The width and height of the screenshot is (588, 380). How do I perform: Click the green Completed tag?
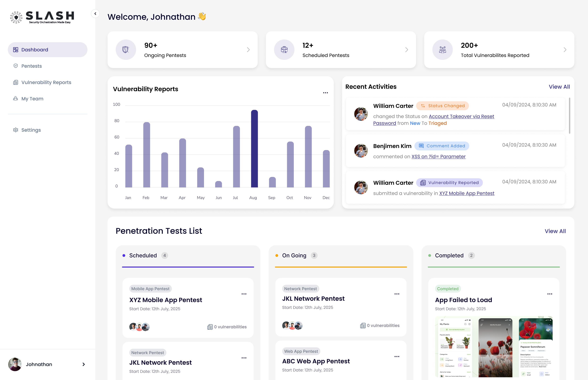(448, 289)
